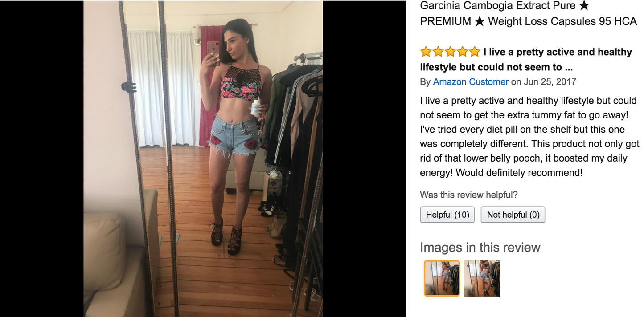This screenshot has height=317, width=644.
Task: Click the last gold rating star
Action: click(474, 52)
